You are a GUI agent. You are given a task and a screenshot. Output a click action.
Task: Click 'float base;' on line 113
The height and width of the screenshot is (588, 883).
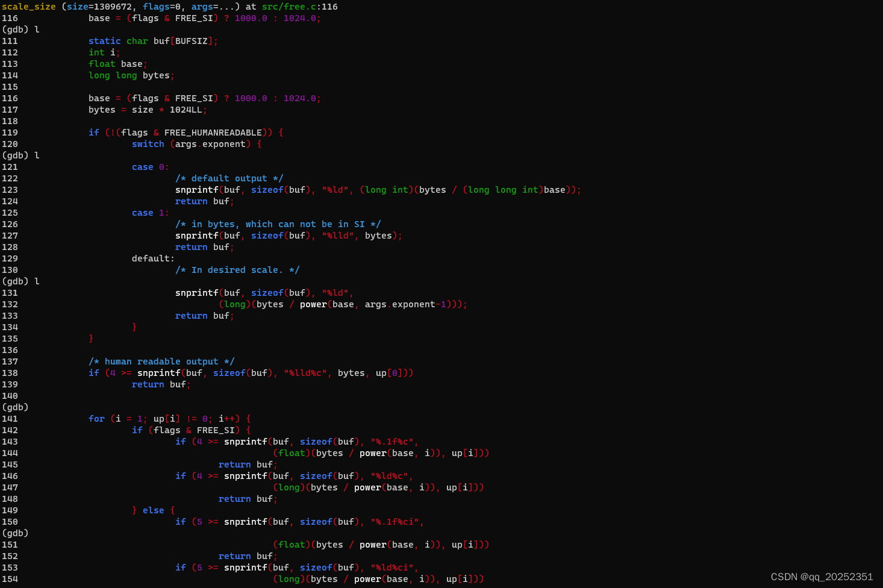[118, 64]
